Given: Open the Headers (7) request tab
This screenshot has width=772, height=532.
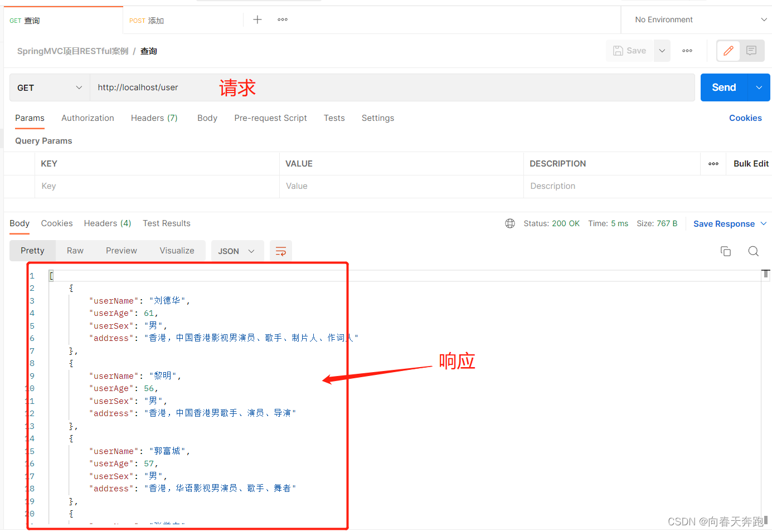Looking at the screenshot, I should [154, 118].
